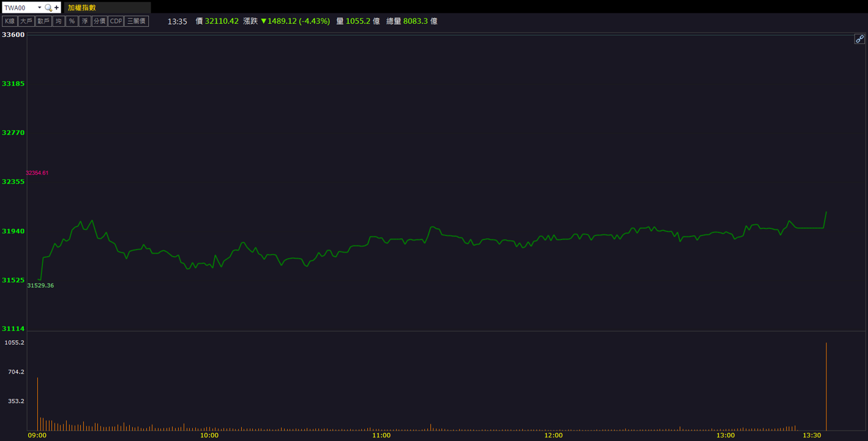The height and width of the screenshot is (441, 868).
Task: Click the 353.2 volume axis label
Action: tap(16, 402)
